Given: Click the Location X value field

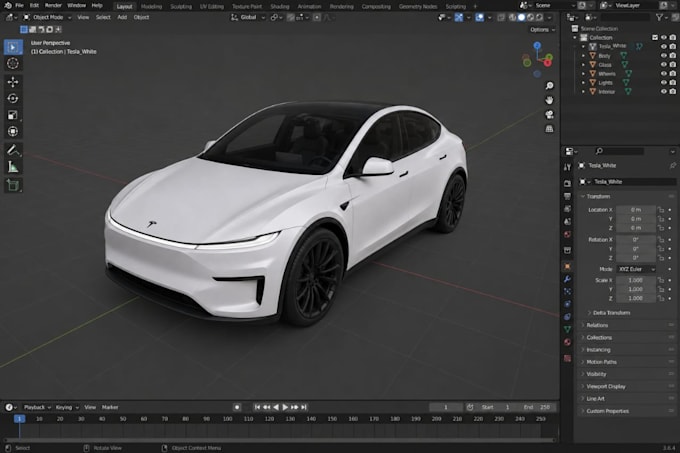Looking at the screenshot, I should coord(636,210).
